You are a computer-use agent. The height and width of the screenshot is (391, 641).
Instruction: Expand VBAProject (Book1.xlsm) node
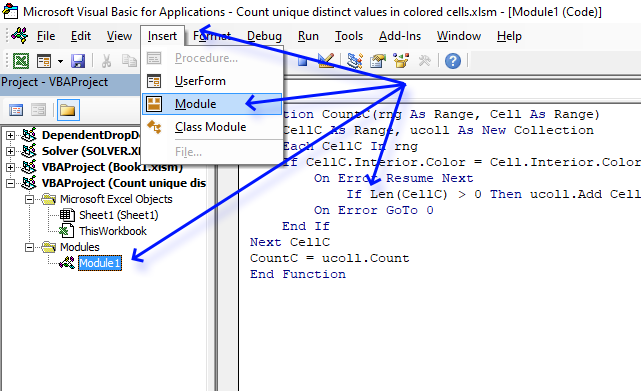point(10,167)
